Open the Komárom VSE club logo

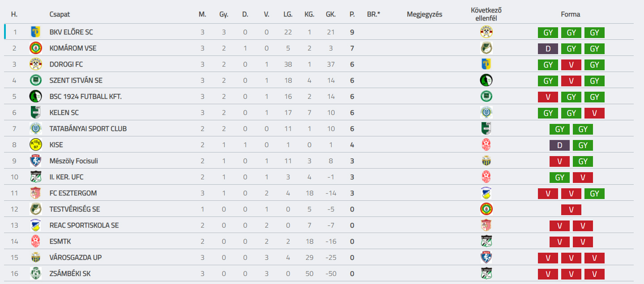pyautogui.click(x=35, y=48)
